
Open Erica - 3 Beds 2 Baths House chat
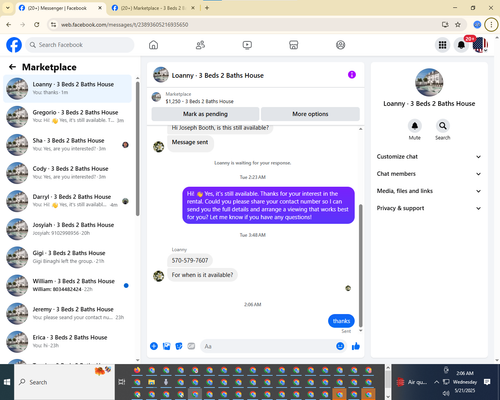pyautogui.click(x=68, y=341)
